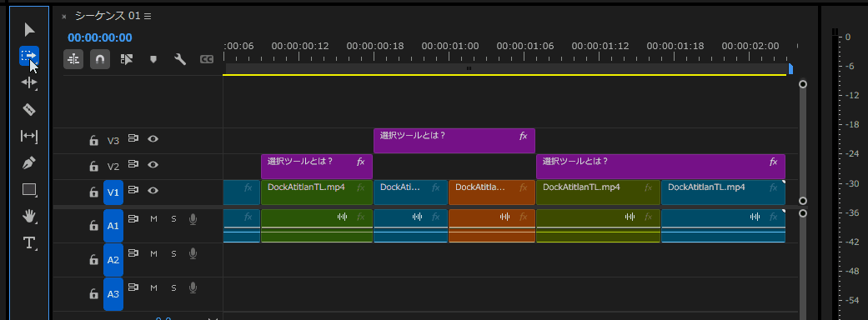Viewport: 868px width, 320px height.
Task: Open Timeline Display Settings wrench
Action: (x=180, y=59)
